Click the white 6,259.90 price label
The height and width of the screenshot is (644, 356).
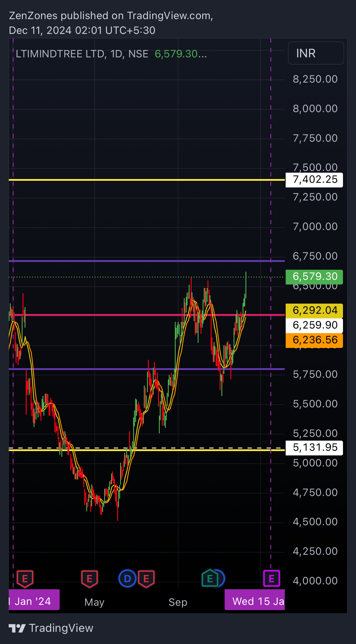[x=314, y=325]
